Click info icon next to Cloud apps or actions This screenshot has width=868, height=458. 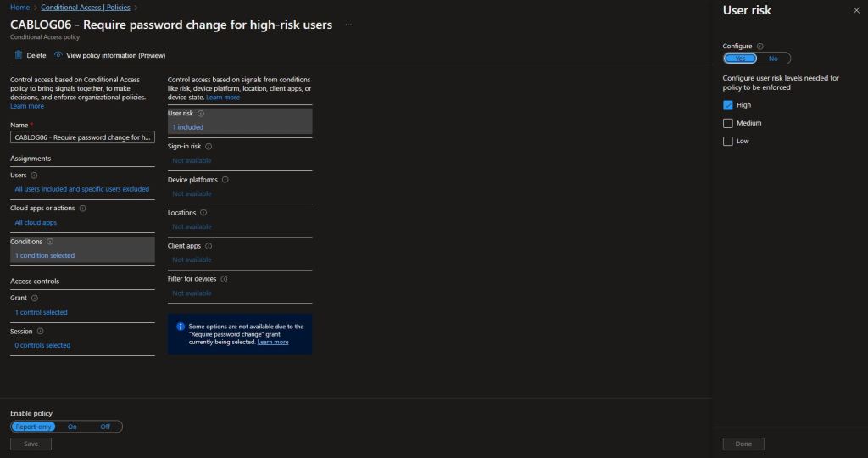[82, 208]
